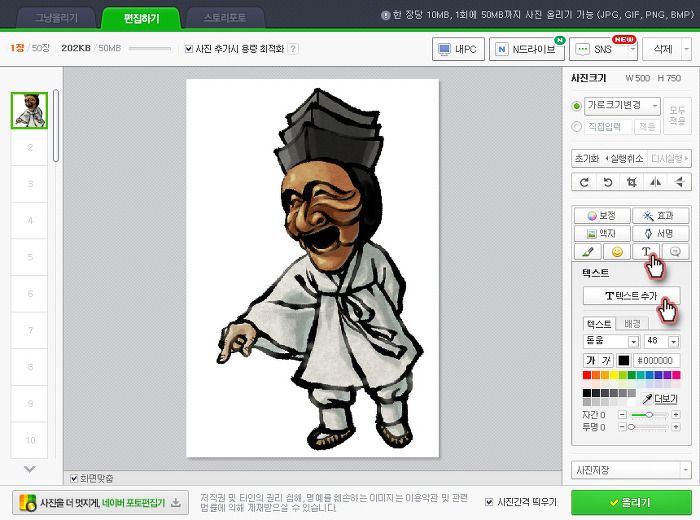Expand the SNS dropdown arrow

(x=633, y=49)
